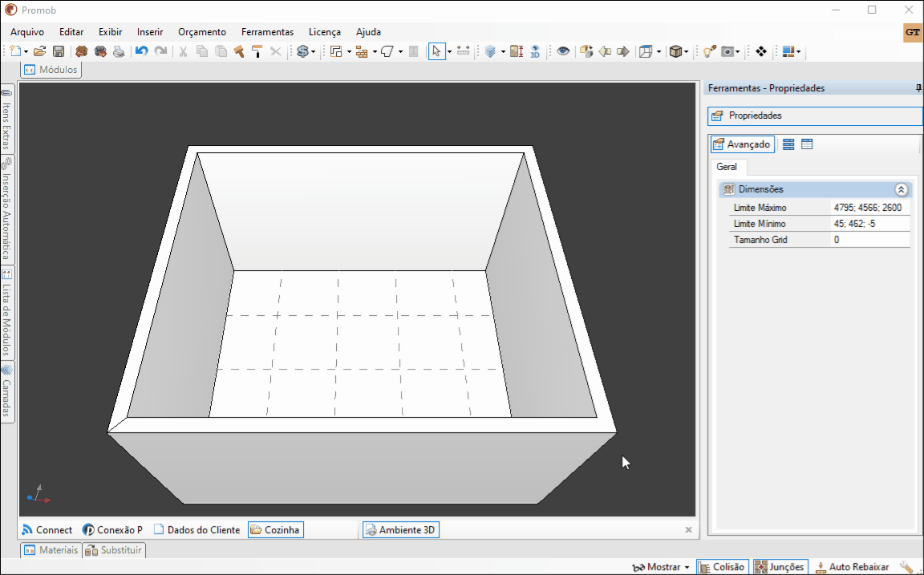Toggle Auto Rebaixar in the status bar
This screenshot has width=924, height=575.
point(852,567)
